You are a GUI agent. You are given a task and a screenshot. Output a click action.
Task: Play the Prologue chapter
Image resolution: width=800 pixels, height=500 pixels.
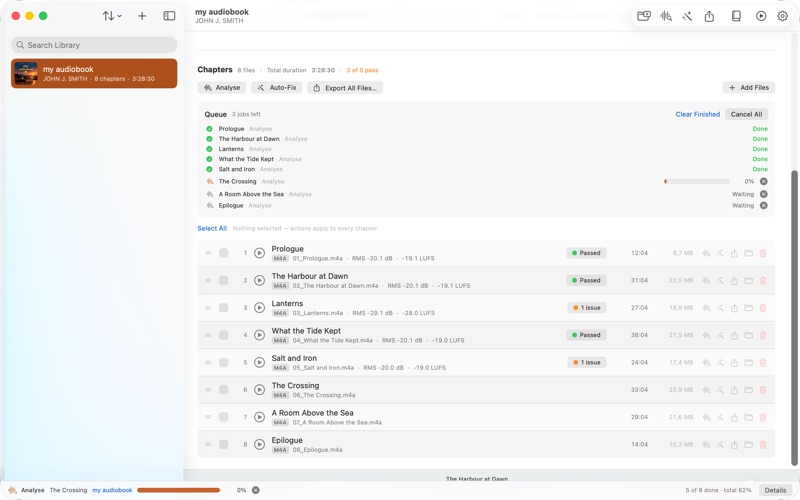click(260, 253)
